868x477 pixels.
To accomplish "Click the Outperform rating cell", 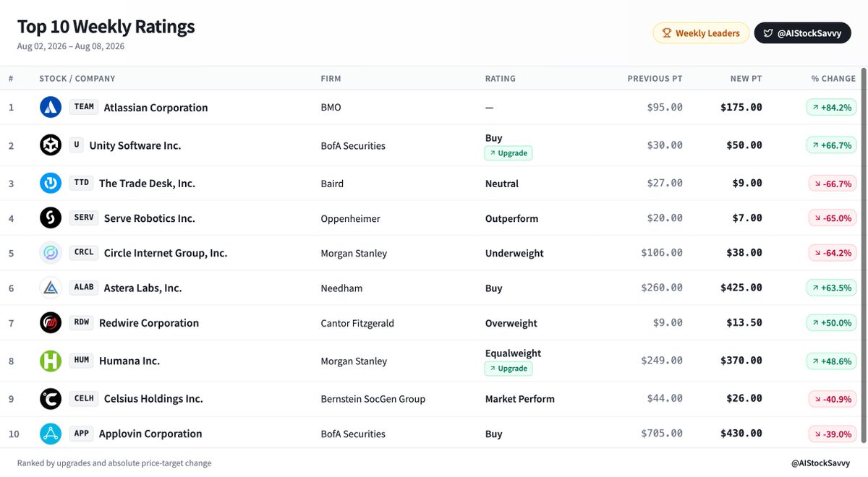I will (511, 218).
